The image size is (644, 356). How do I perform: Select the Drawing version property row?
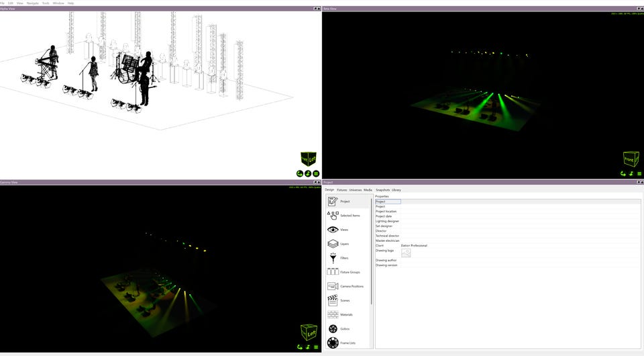pos(508,265)
